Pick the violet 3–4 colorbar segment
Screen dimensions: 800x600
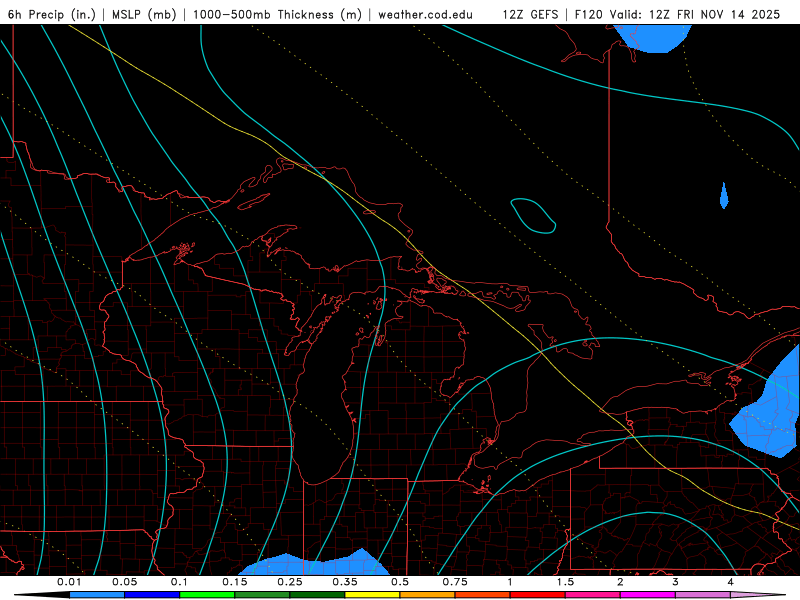click(x=703, y=595)
